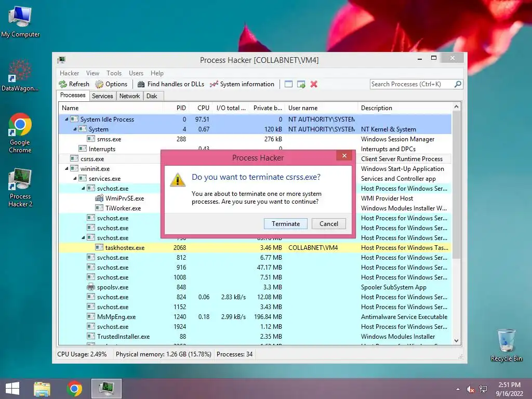Click the spoolsv.exe printer icon

pos(90,287)
